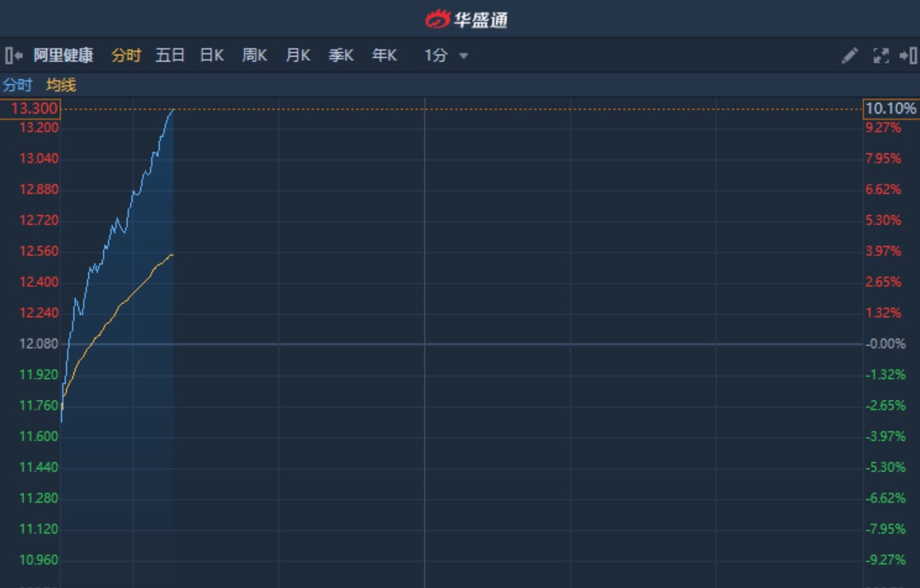The width and height of the screenshot is (920, 588).
Task: Select the 周K chart tab
Action: (255, 56)
